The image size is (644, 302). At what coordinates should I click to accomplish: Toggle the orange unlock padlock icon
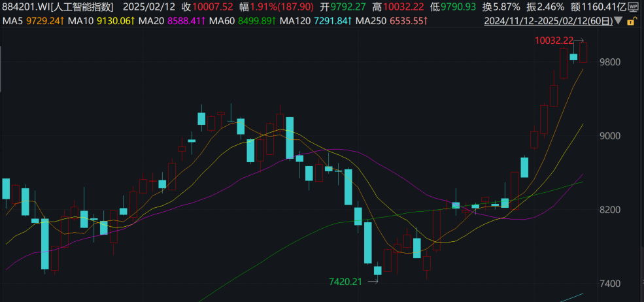click(x=632, y=22)
